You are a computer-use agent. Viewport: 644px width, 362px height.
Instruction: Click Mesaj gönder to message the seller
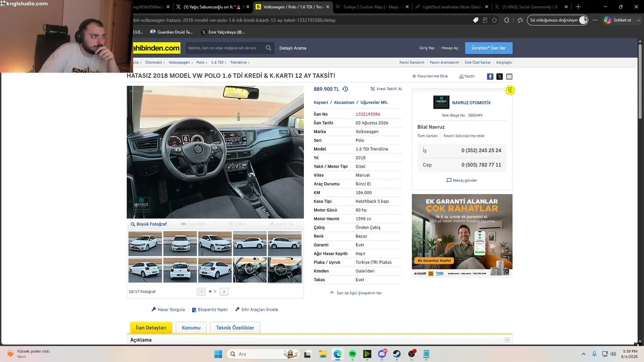click(462, 180)
